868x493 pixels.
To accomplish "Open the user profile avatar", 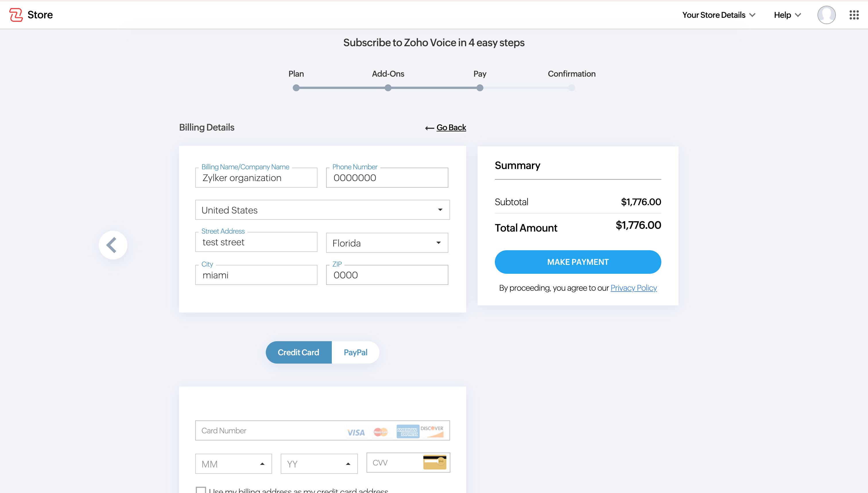I will (x=826, y=15).
